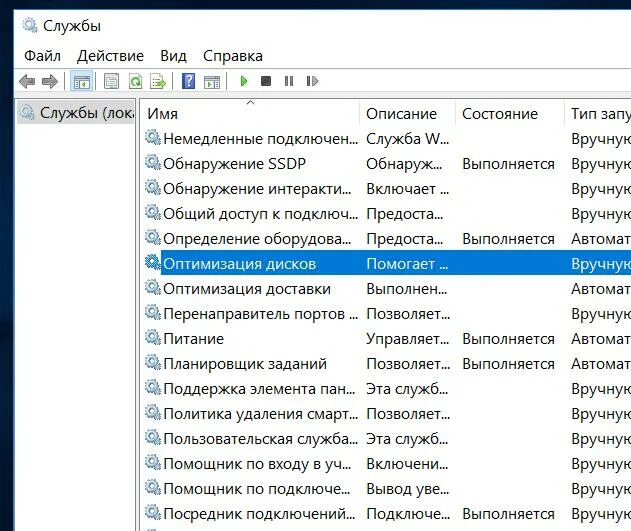Click gear icon of Обнаружение SSDP
631x531 pixels.
click(153, 163)
